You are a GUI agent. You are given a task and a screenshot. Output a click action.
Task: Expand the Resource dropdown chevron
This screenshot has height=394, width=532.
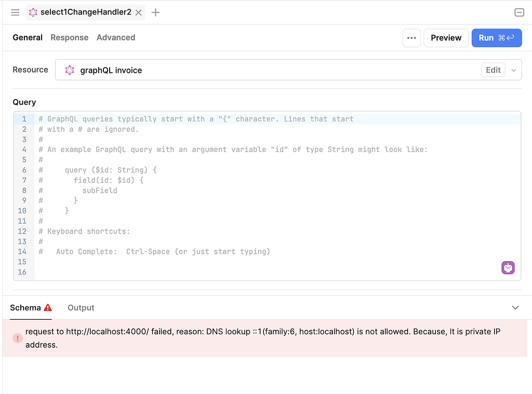coord(514,70)
